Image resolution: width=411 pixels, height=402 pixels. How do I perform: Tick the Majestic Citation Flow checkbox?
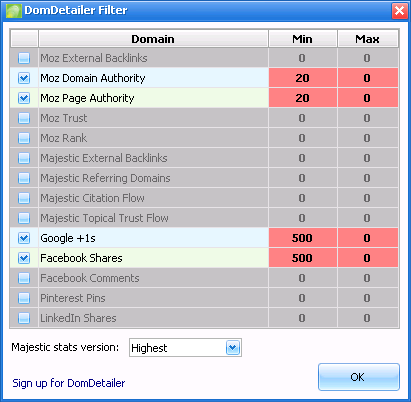click(x=24, y=198)
